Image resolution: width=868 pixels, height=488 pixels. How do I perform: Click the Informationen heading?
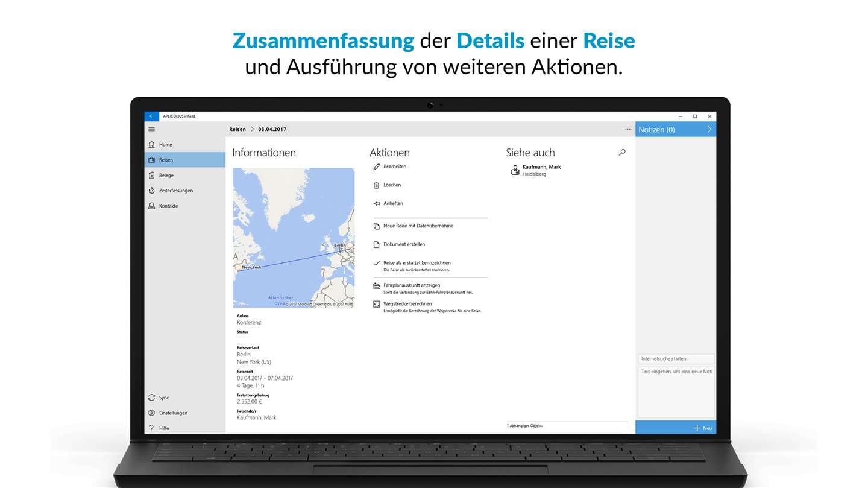point(264,153)
